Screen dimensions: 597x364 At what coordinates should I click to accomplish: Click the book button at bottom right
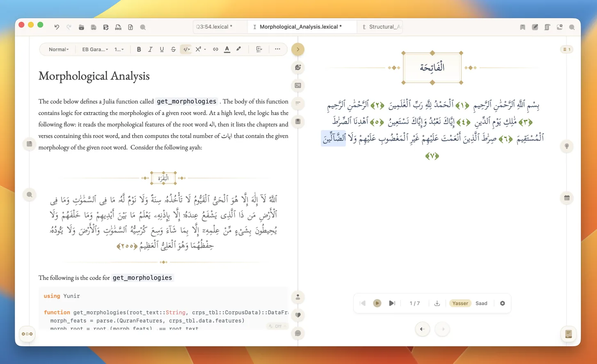point(568,334)
